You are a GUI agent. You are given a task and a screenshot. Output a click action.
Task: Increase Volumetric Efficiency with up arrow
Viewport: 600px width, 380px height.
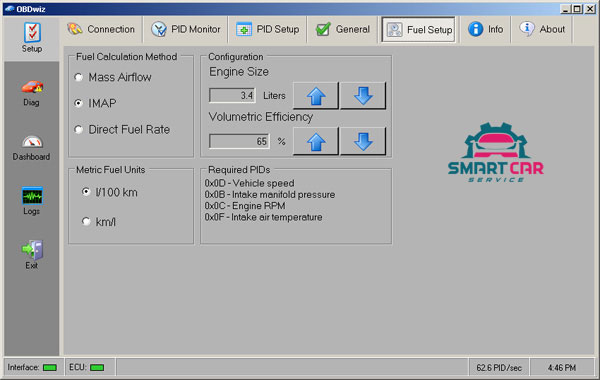pyautogui.click(x=316, y=142)
